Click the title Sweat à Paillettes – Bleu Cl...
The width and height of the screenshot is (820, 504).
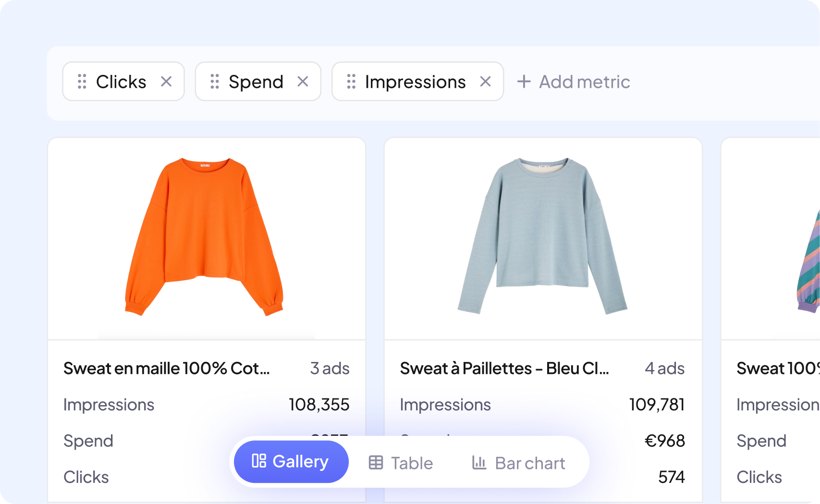[504, 368]
